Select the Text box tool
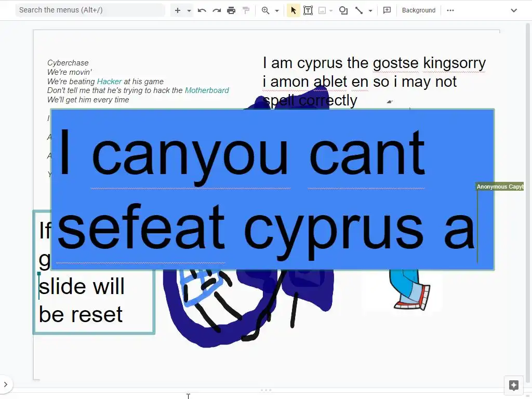The image size is (532, 399). click(x=308, y=10)
